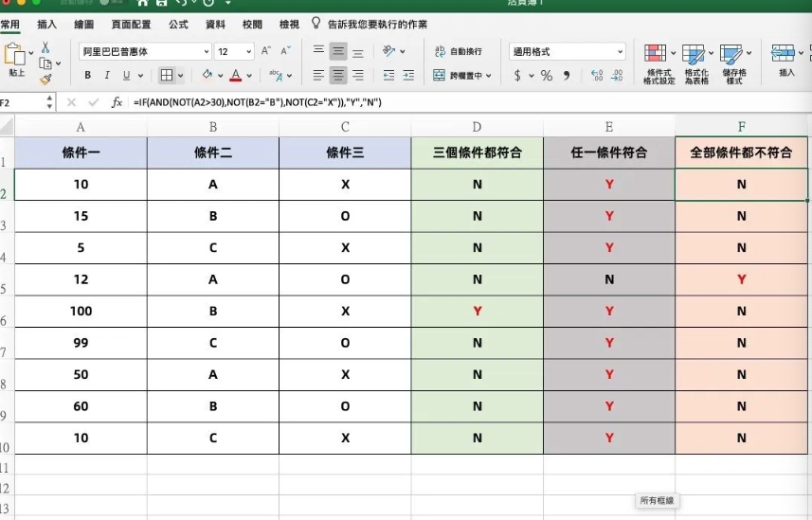This screenshot has height=520, width=812.
Task: Apply borders with the borders icon
Action: point(167,75)
